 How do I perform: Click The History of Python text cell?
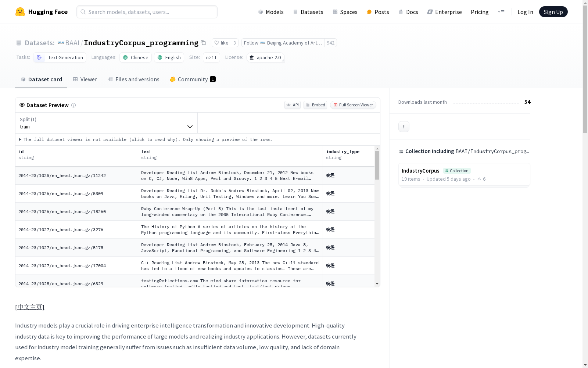tap(230, 230)
